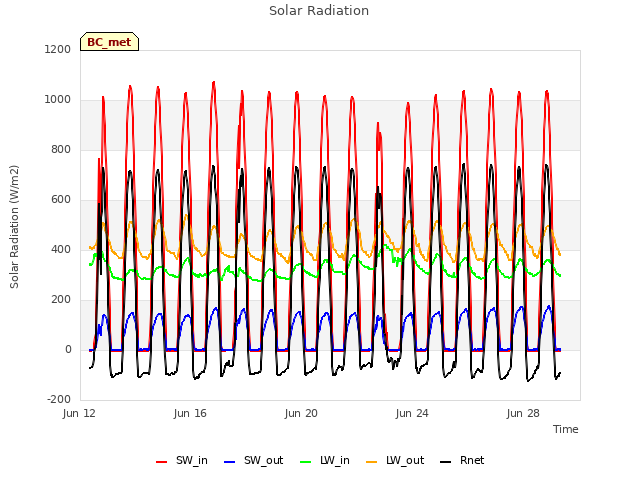Click the 0 y-axis tick label
This screenshot has height=480, width=640.
(x=68, y=349)
